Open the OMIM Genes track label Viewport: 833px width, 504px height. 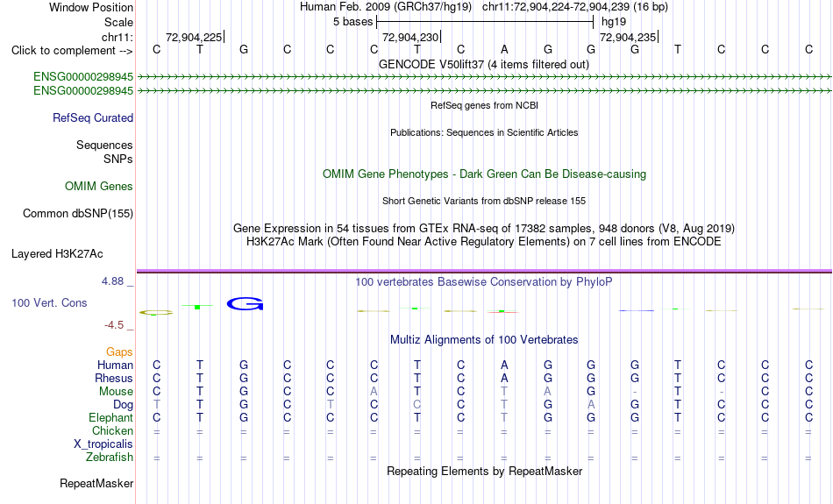(98, 187)
